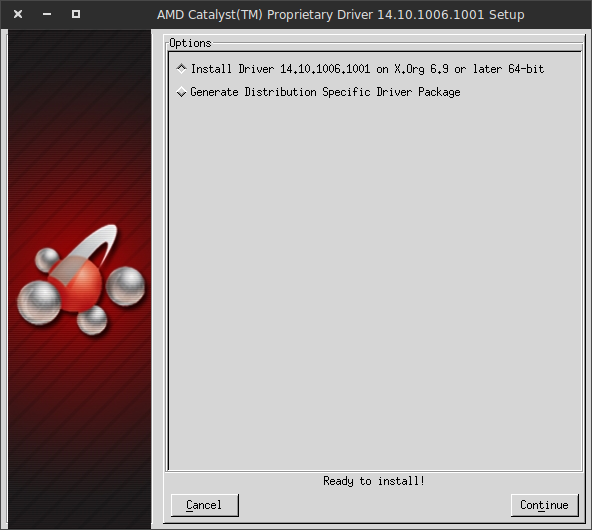Maximize the AMD Catalyst Setup window
The height and width of the screenshot is (530, 592).
[x=76, y=14]
